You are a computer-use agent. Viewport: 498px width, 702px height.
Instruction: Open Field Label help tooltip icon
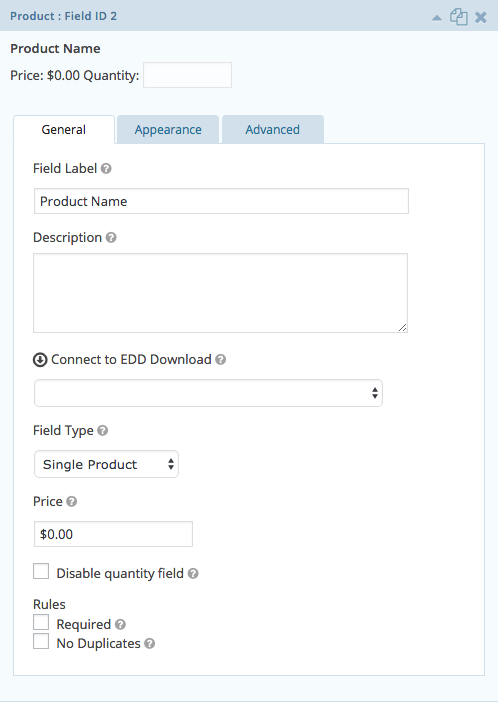click(106, 169)
